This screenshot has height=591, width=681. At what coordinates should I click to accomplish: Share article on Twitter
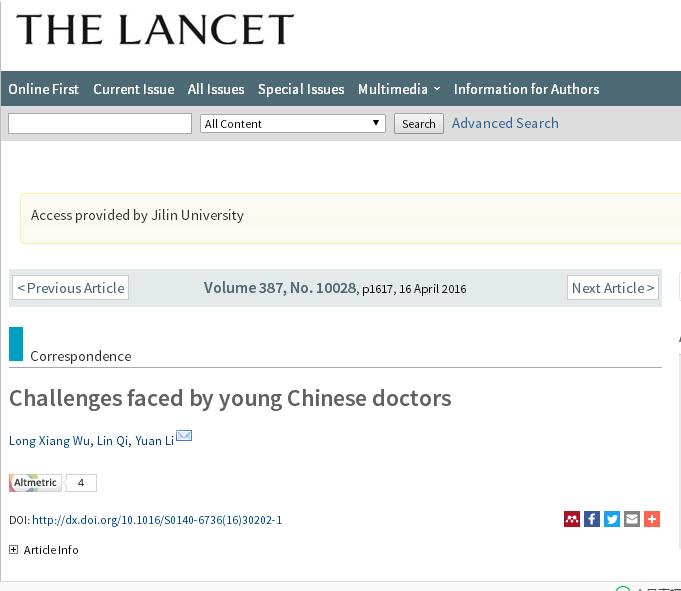[x=612, y=519]
